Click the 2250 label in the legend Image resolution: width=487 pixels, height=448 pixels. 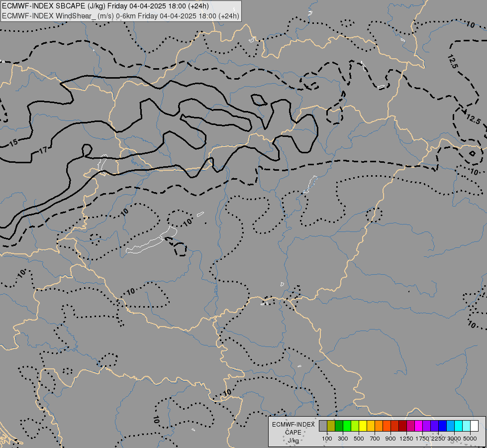[438, 439]
